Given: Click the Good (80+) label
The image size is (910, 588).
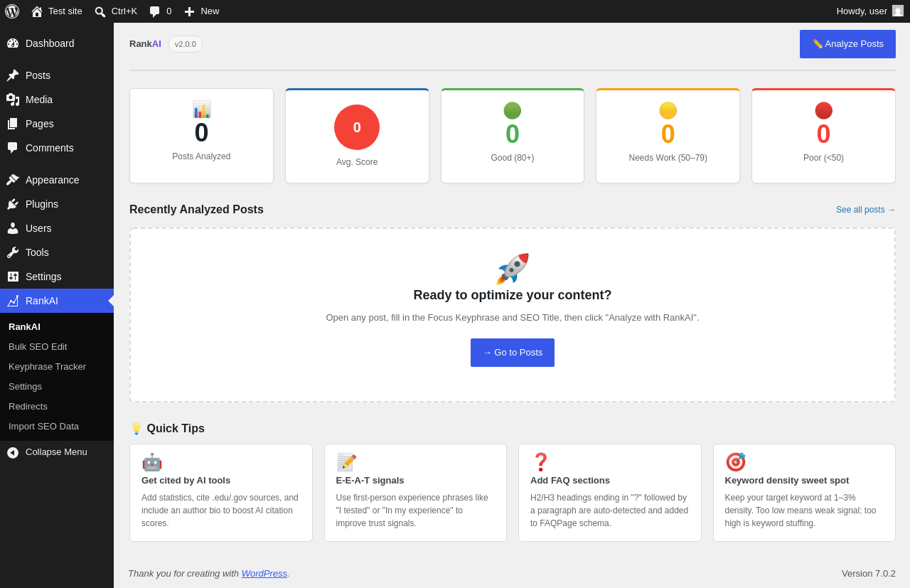Looking at the screenshot, I should (513, 158).
